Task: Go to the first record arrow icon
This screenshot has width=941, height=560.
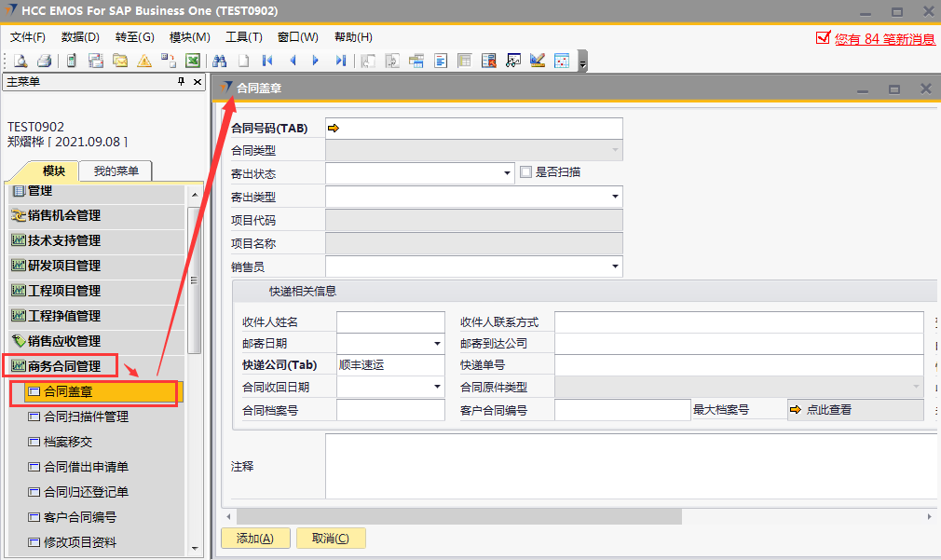Action: tap(267, 61)
